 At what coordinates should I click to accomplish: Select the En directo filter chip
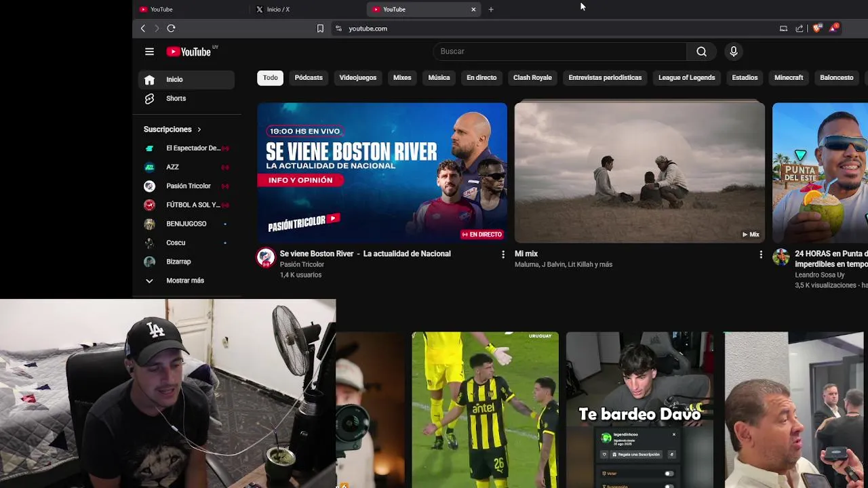pos(481,78)
